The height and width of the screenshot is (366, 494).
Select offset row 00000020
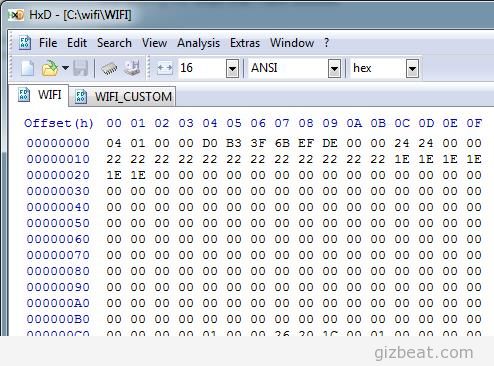[x=58, y=175]
